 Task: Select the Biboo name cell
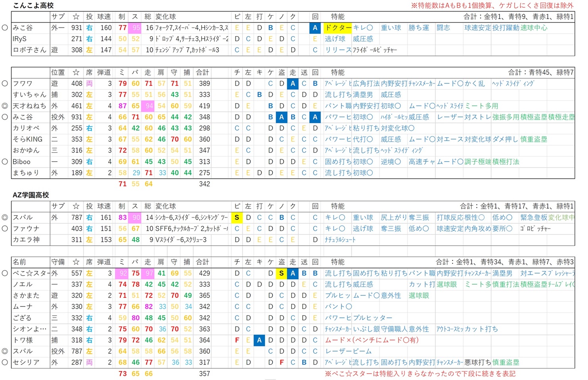coord(31,162)
